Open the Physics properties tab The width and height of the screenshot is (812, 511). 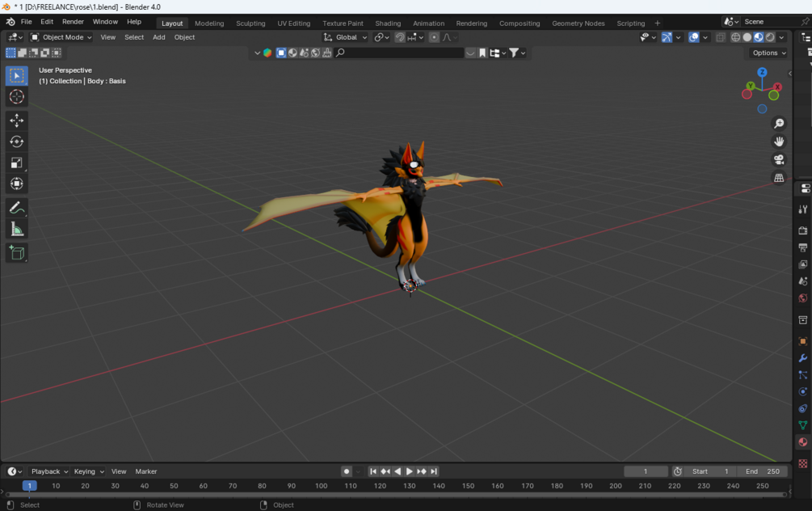click(x=803, y=392)
